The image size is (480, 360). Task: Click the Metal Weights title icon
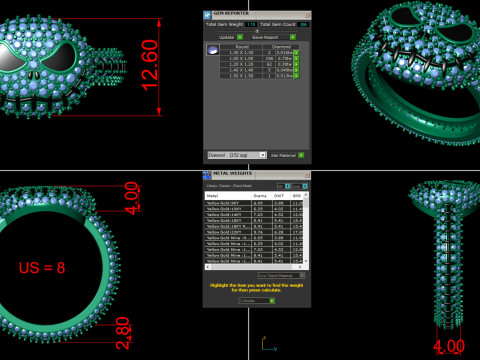point(207,175)
